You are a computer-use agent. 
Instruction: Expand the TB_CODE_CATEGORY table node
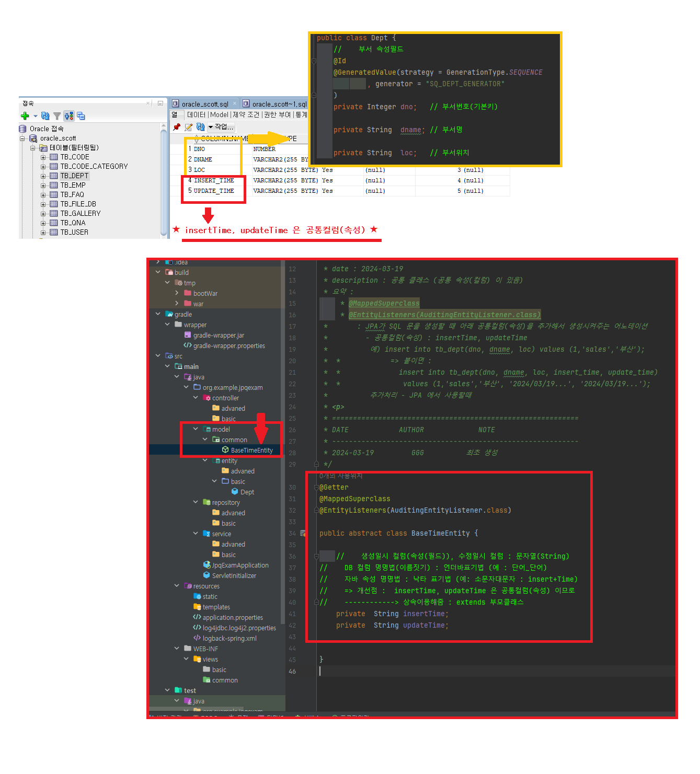(43, 167)
